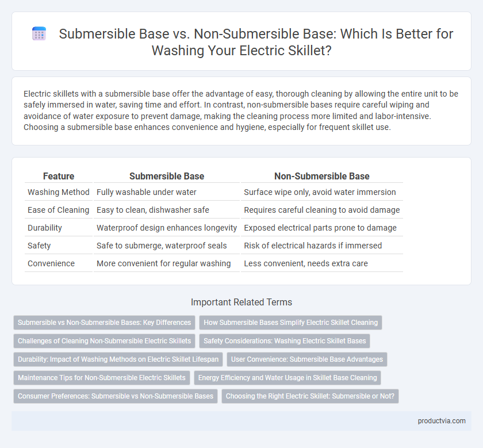Viewport: 483px width, 448px height.
Task: Click the 'Feature' column header
Action: point(59,176)
